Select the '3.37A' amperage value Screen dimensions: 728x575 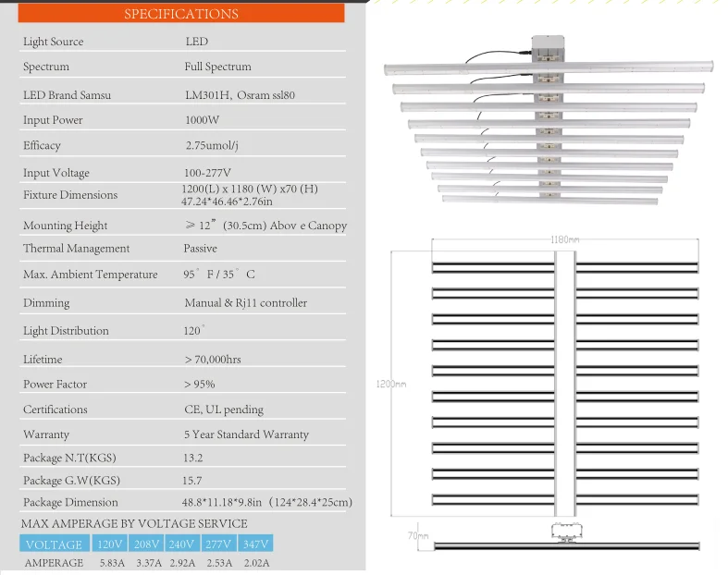click(x=149, y=563)
